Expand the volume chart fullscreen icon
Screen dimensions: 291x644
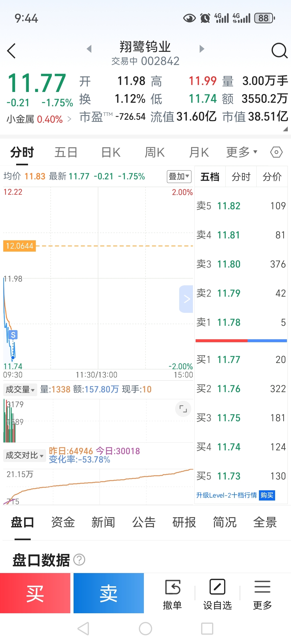[x=183, y=409]
